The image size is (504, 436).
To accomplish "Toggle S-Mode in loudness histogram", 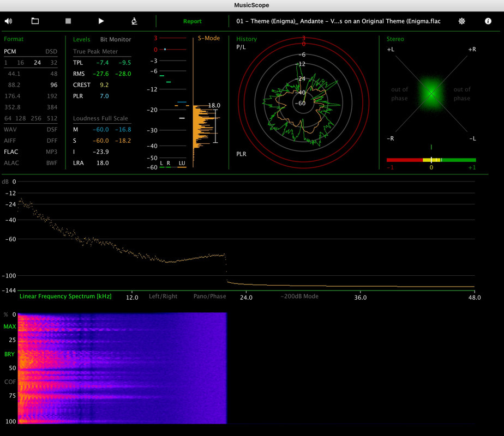I will click(x=208, y=38).
